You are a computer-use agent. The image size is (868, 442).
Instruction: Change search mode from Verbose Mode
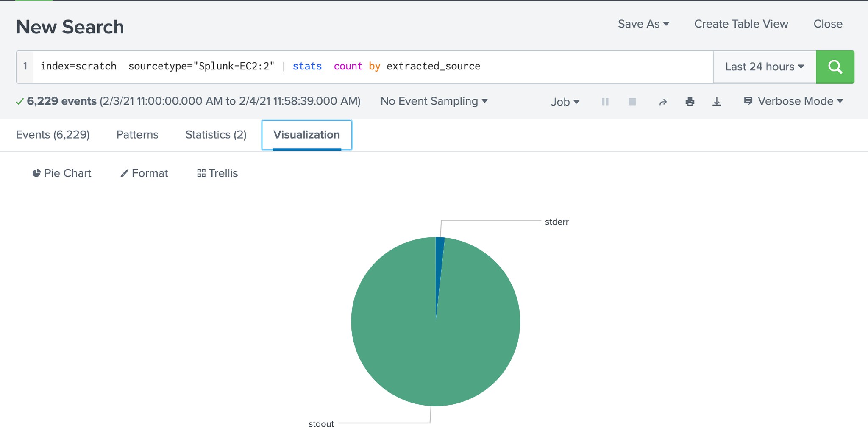coord(794,101)
